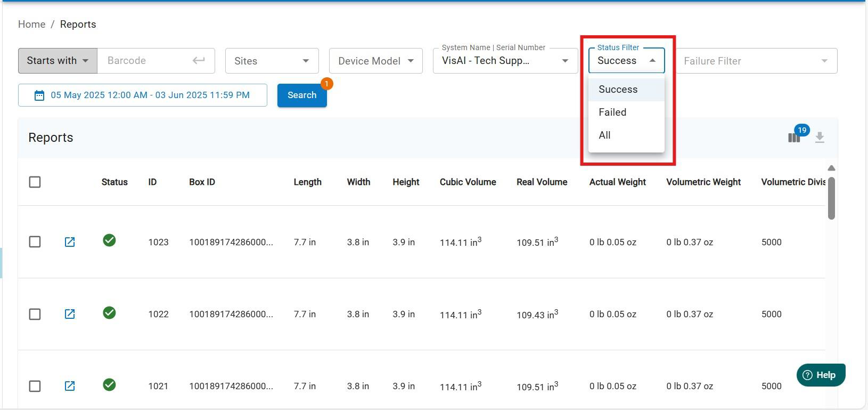The width and height of the screenshot is (868, 410).
Task: Open report 1022 external link icon
Action: click(x=70, y=314)
